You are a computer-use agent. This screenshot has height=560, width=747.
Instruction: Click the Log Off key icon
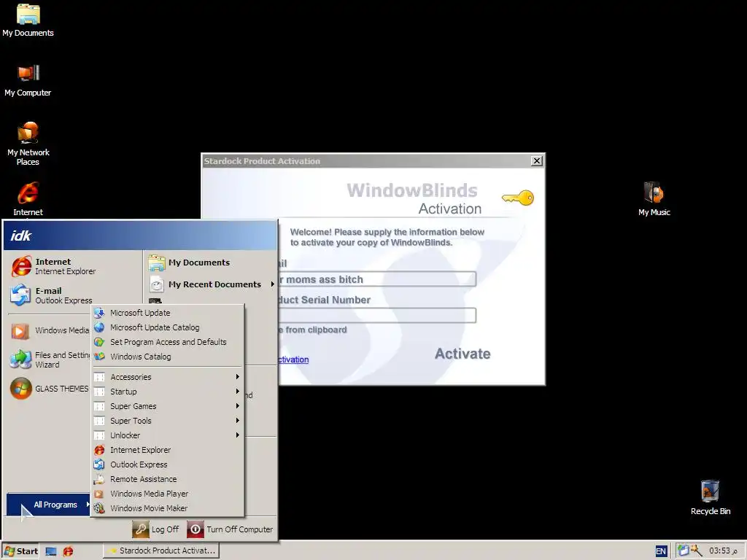(141, 529)
